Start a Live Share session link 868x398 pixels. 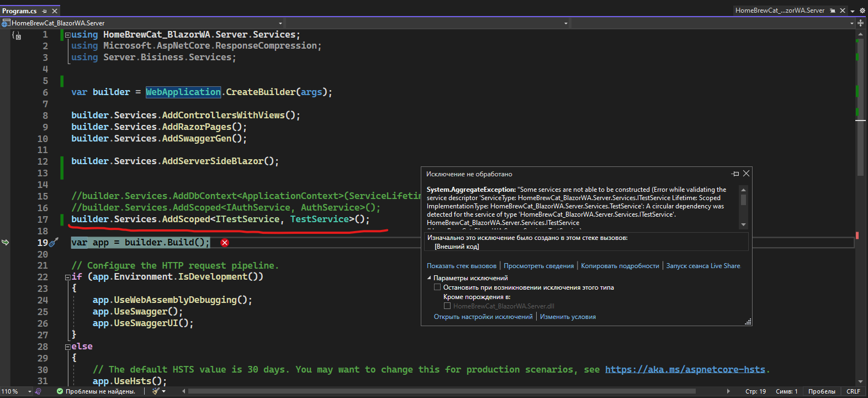[703, 266]
